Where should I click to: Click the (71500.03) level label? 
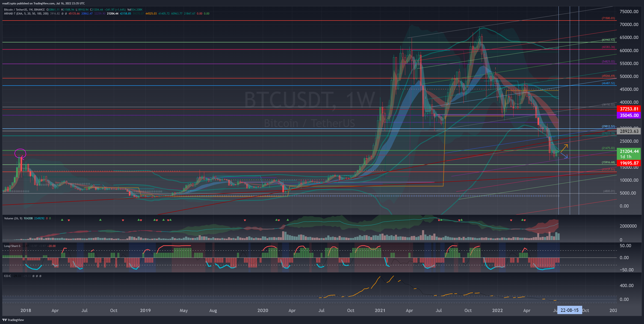(608, 18)
